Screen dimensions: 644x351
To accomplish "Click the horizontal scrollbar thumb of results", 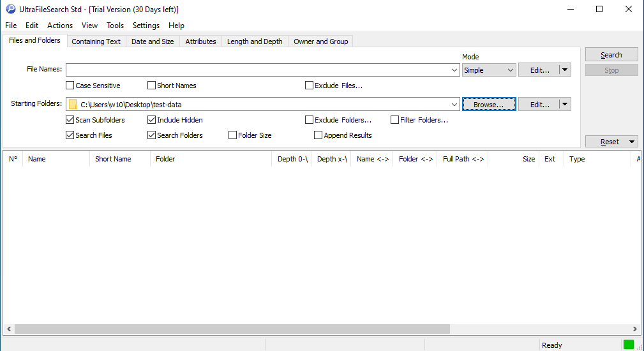I will pyautogui.click(x=232, y=329).
